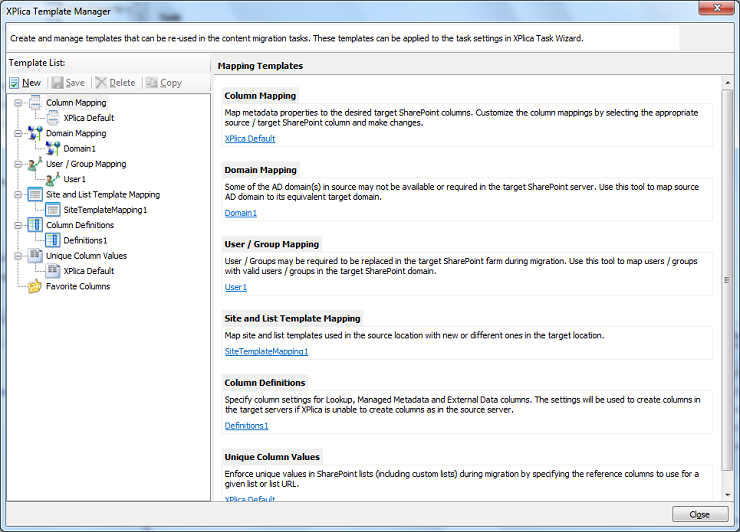Click the Unique Column Values section heading

[272, 457]
